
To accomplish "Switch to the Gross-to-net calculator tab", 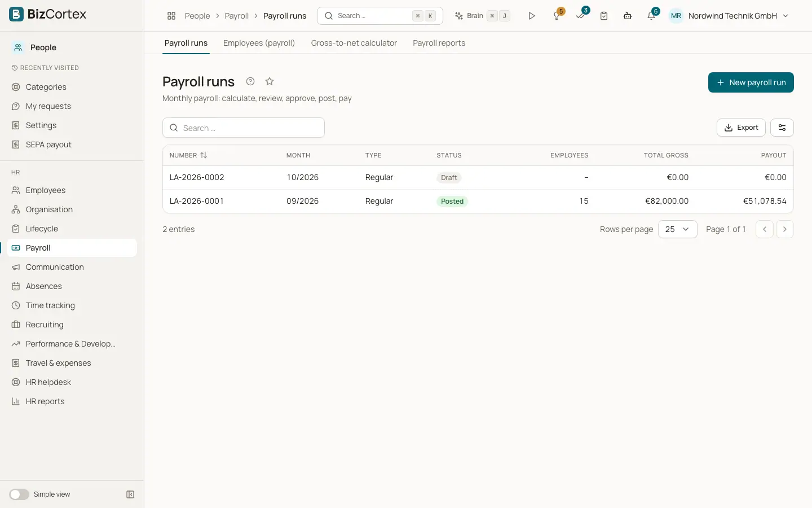I will (354, 43).
